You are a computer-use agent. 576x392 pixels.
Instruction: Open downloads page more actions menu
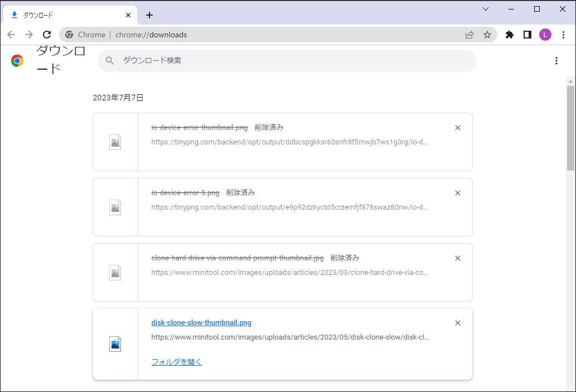[x=556, y=61]
